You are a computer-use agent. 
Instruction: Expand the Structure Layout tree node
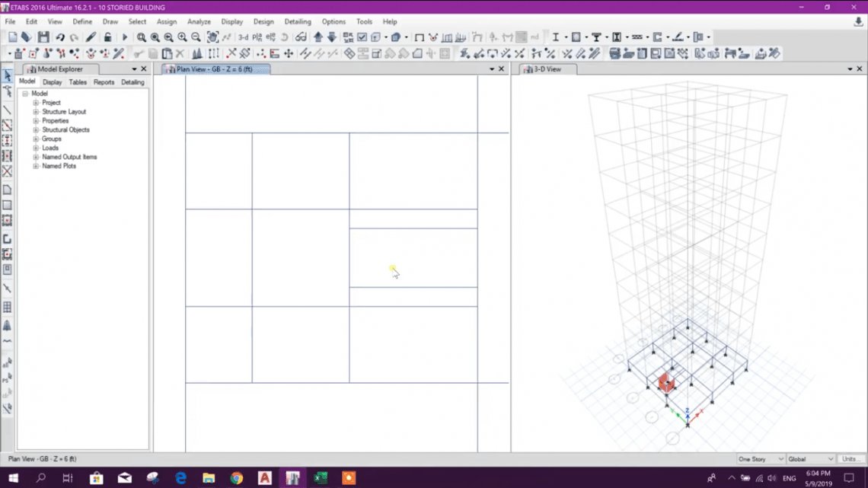click(x=36, y=112)
